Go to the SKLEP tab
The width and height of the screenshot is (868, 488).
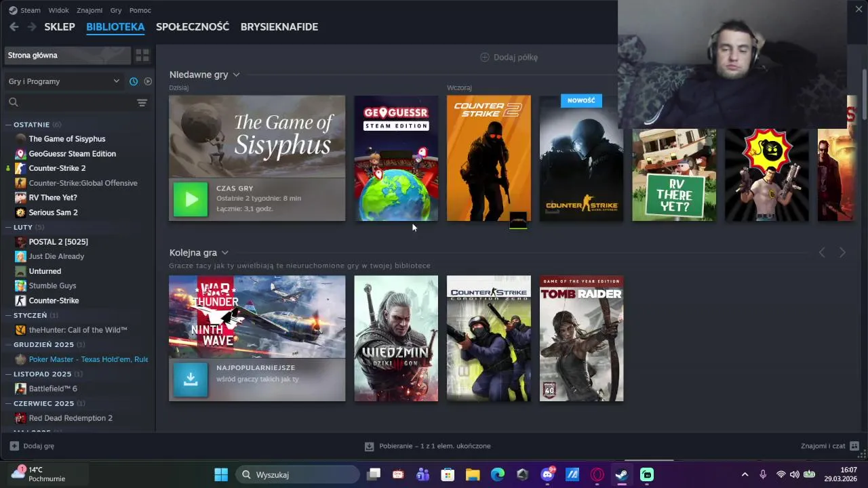[60, 27]
